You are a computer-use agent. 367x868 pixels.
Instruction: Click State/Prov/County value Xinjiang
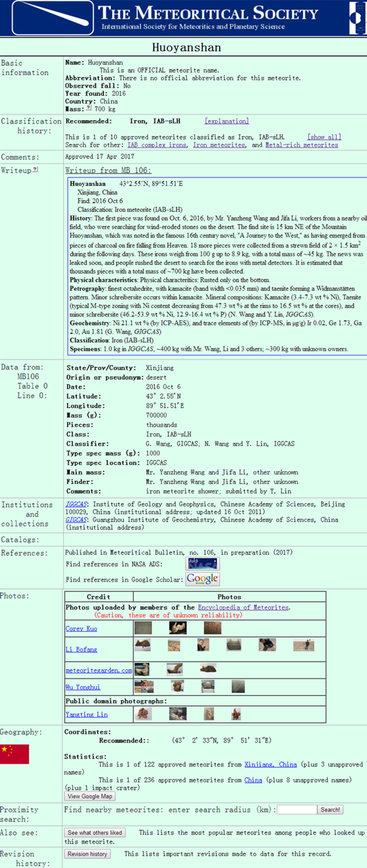pos(160,368)
